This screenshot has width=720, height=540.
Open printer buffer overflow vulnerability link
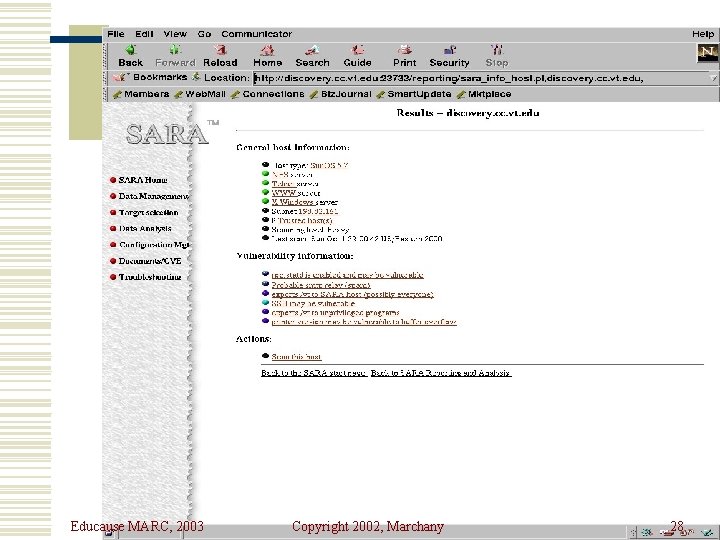coord(364,322)
